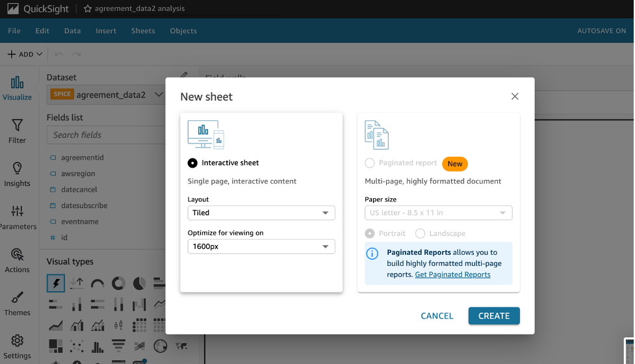This screenshot has width=635, height=364.
Task: Expand the ADD dropdown in toolbar
Action: 25,54
